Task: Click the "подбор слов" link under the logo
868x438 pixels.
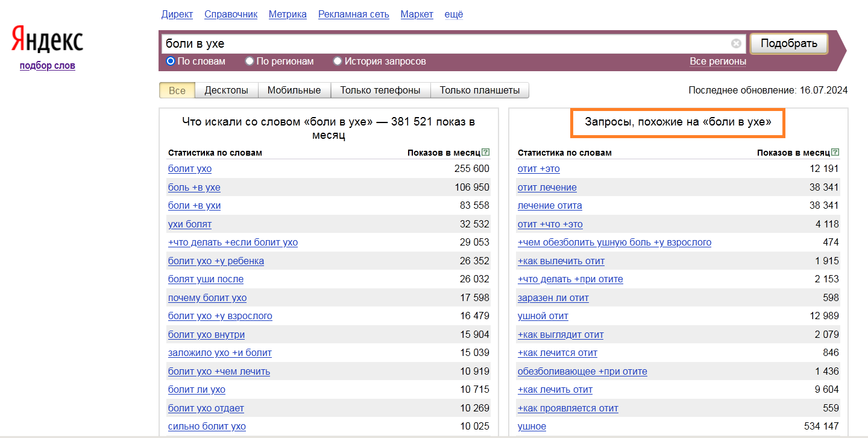Action: click(x=47, y=66)
